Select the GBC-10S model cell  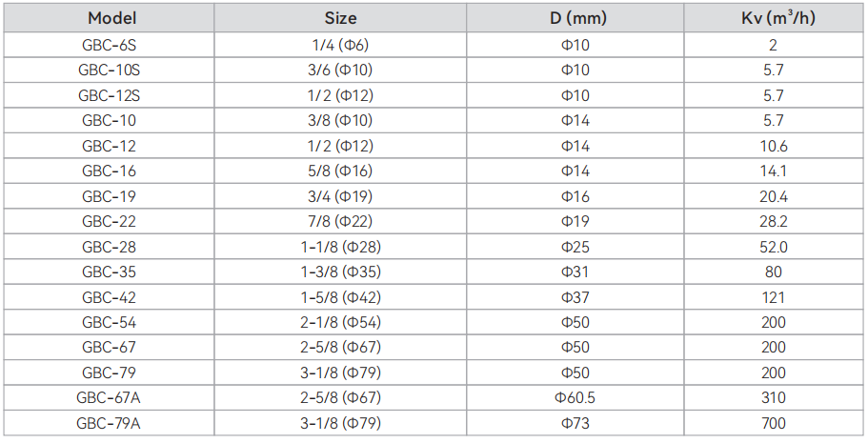(x=109, y=70)
